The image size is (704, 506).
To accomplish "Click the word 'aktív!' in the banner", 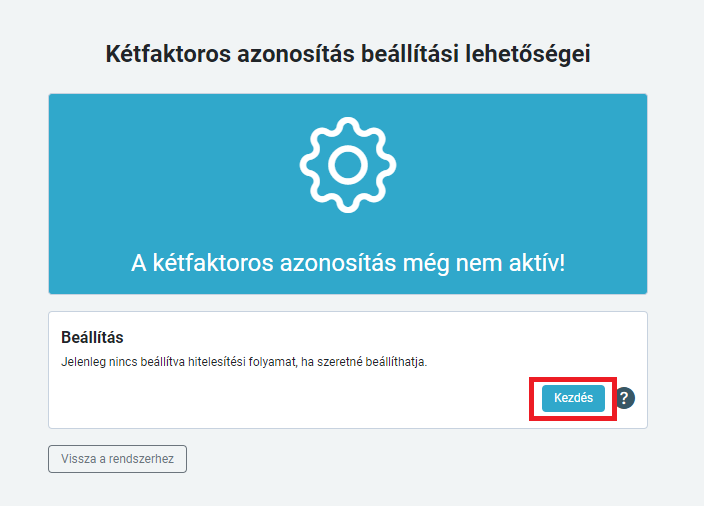I will coord(537,263).
